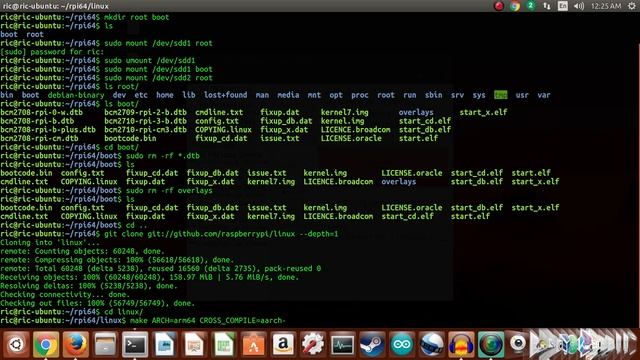
Task: Click the highlighted 'tmp' directory name
Action: pos(500,95)
